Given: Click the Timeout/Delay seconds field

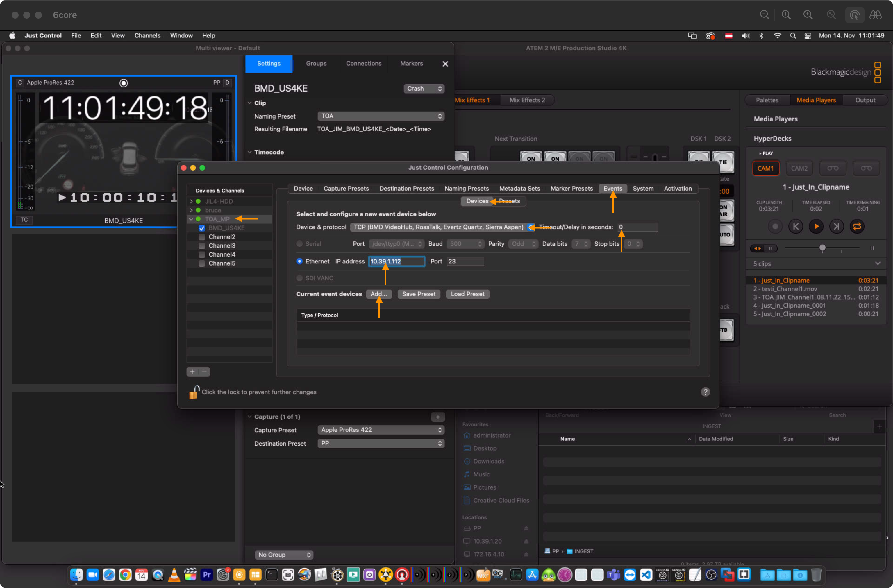Looking at the screenshot, I should (x=637, y=227).
